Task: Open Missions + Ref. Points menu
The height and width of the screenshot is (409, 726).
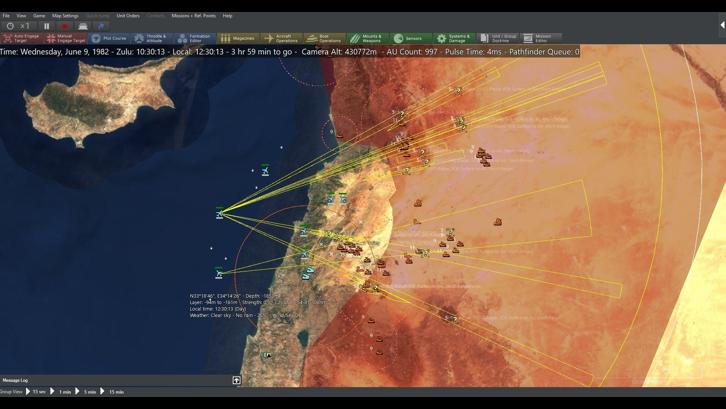Action: click(x=194, y=16)
